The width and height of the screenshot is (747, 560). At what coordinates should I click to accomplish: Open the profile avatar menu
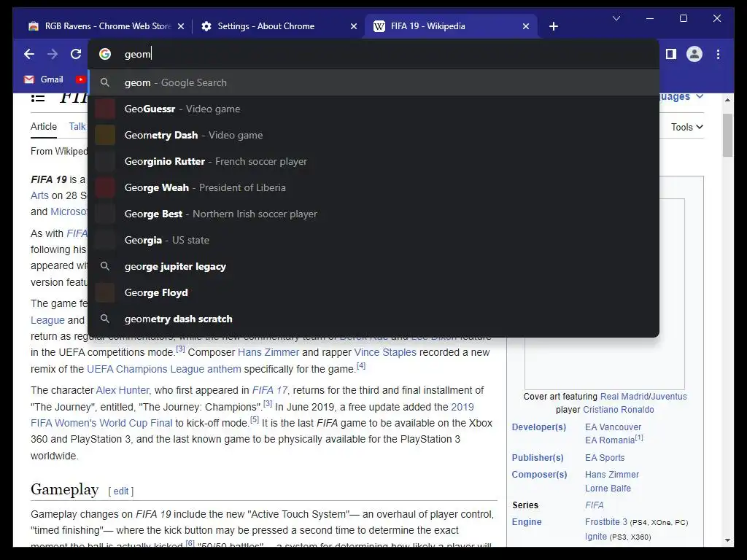pos(694,54)
